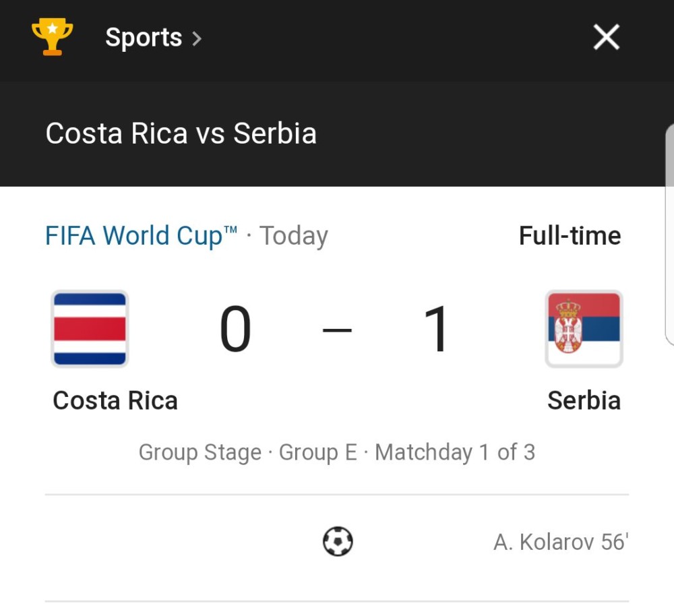Click the gold trophy icon
Screen dimensions: 674x616
point(52,36)
